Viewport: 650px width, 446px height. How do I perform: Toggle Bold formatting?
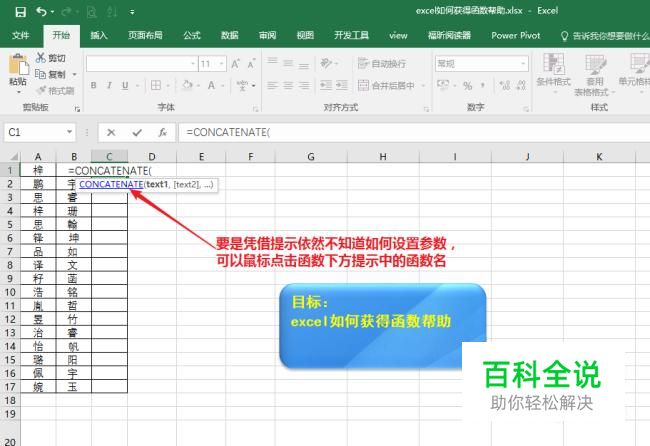tap(94, 85)
